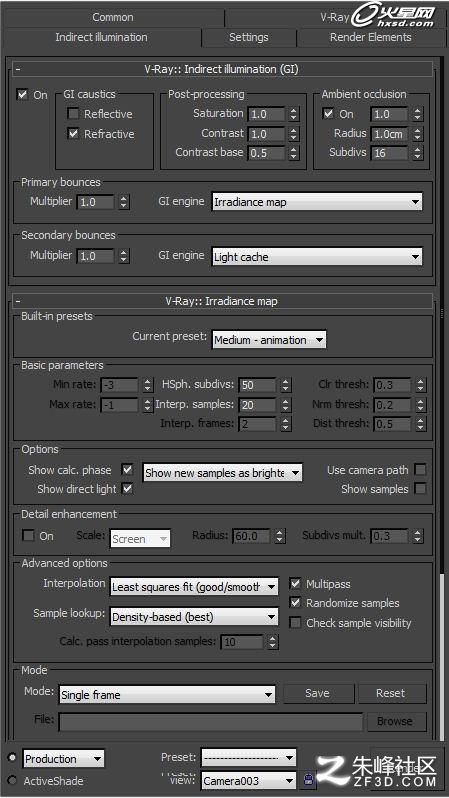Select the Production radio button

coord(13,757)
